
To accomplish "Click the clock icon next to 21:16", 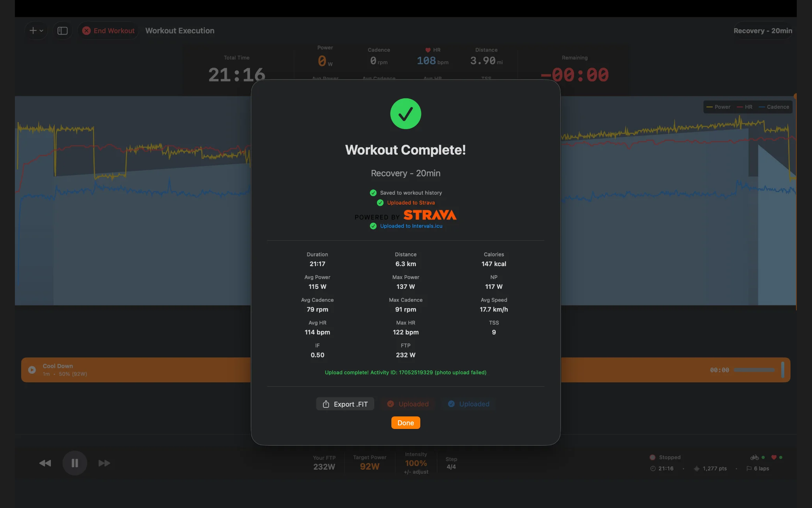I will [653, 468].
